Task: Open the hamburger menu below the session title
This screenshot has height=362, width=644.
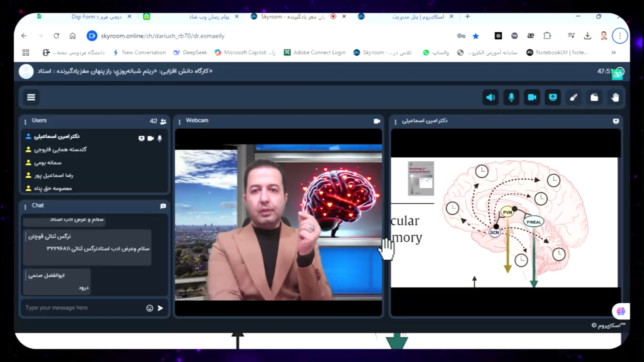Action: (31, 97)
